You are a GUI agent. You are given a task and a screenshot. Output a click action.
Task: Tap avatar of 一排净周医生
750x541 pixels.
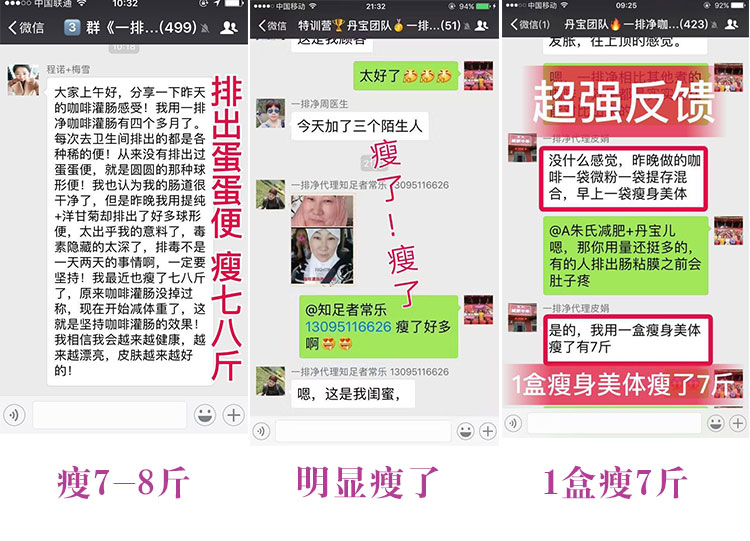270,113
